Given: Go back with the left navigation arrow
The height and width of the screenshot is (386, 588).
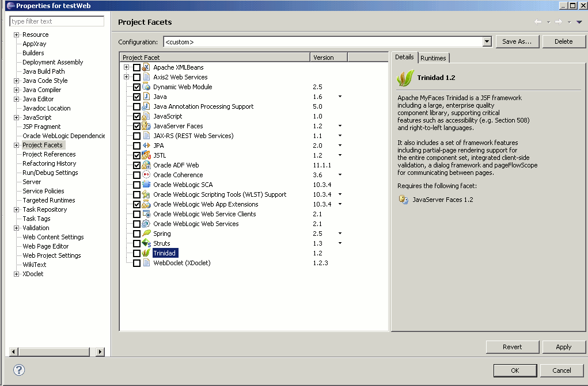Looking at the screenshot, I should coord(538,22).
